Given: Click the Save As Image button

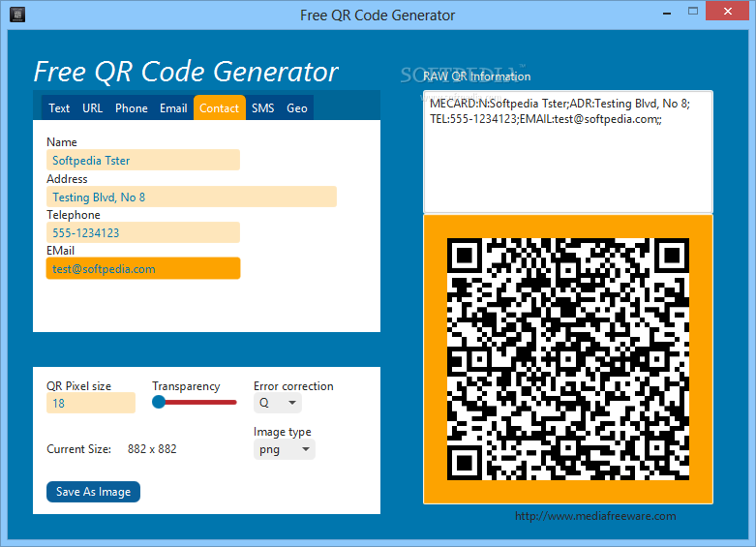Looking at the screenshot, I should pyautogui.click(x=93, y=492).
